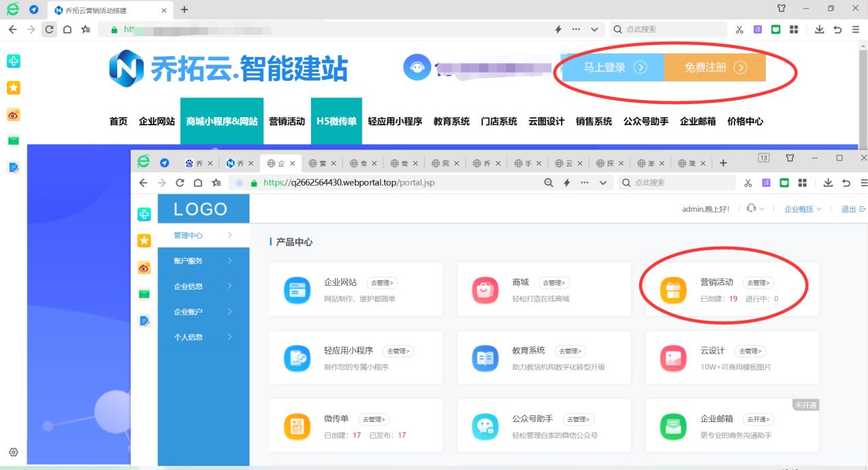Click the pink 云设计 image icon
The height and width of the screenshot is (470, 868).
pos(673,358)
